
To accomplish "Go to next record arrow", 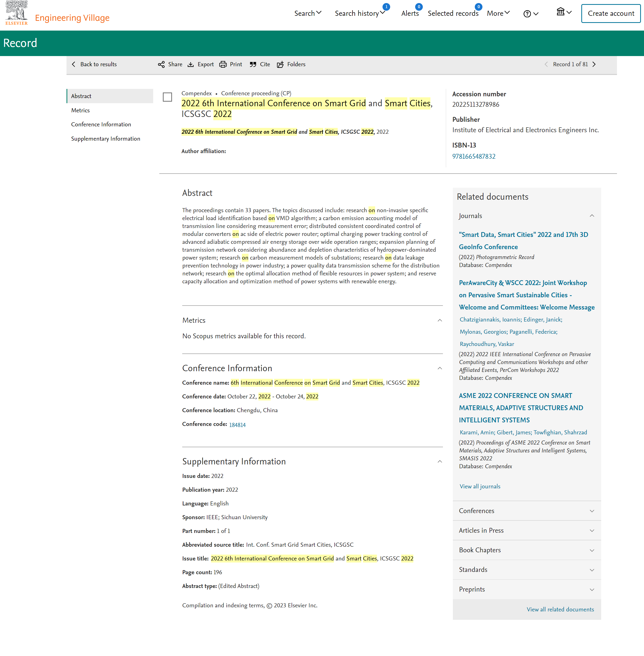I will (594, 64).
